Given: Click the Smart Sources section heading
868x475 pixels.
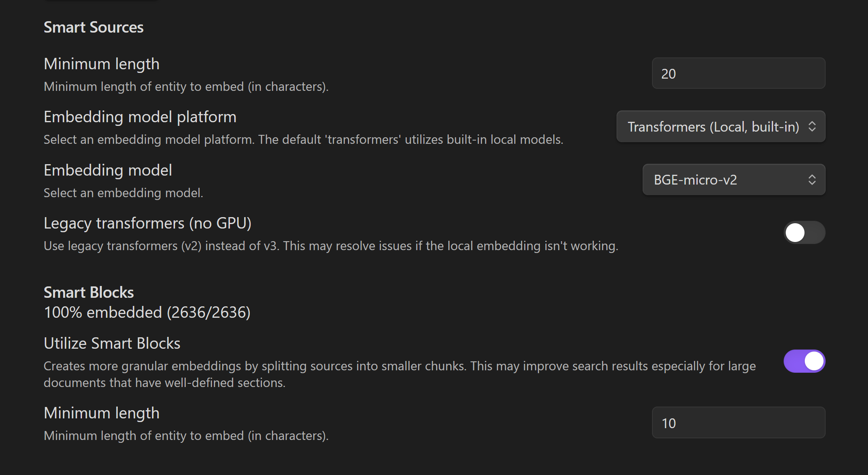Looking at the screenshot, I should pos(94,27).
